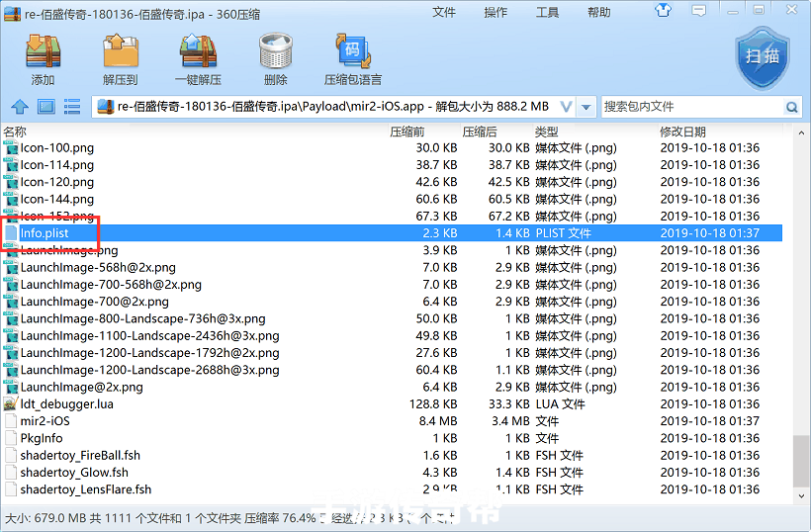811x532 pixels.
Task: Click the scrollbar up arrow
Action: (801, 133)
